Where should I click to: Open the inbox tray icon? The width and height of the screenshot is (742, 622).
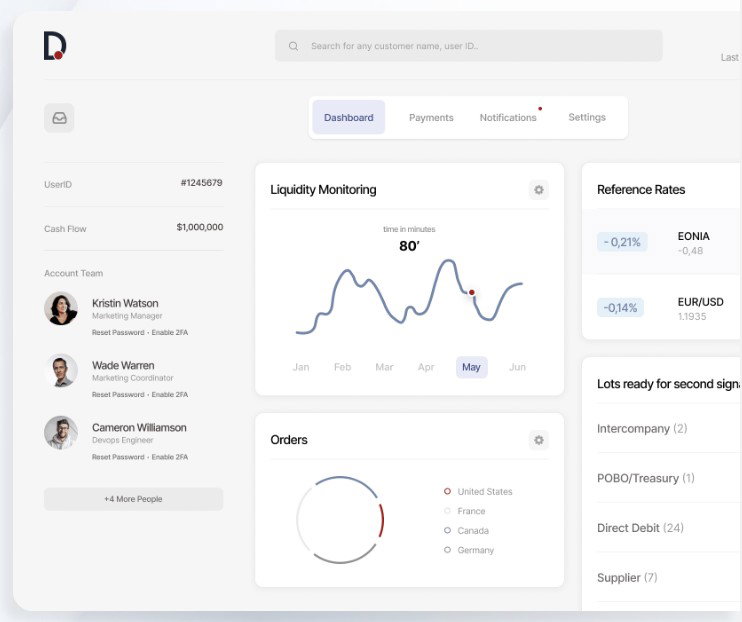[59, 118]
